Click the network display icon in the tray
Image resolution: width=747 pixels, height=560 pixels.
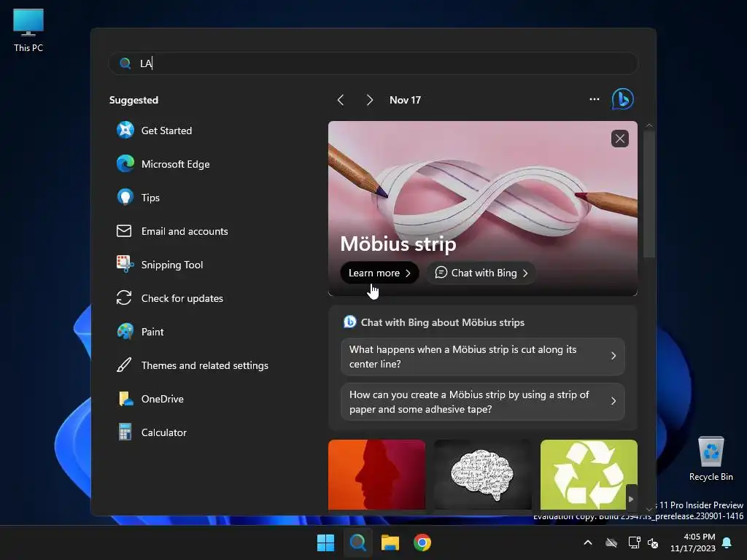click(634, 542)
